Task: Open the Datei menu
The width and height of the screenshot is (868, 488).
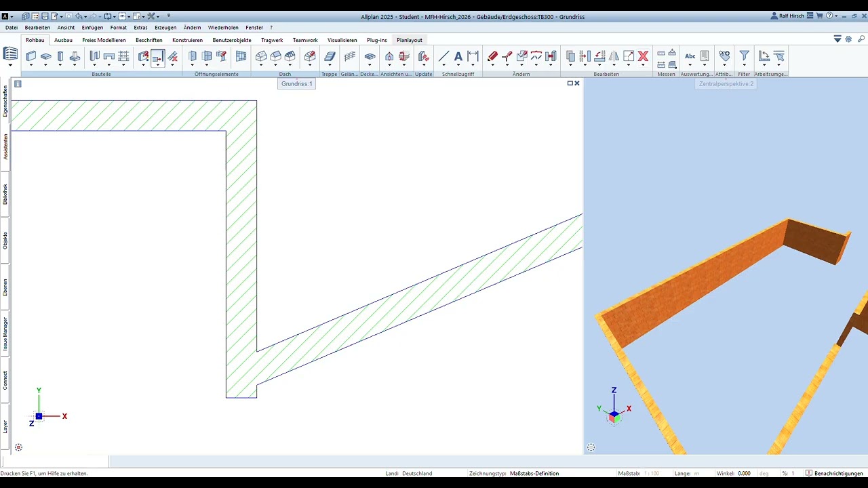Action: pyautogui.click(x=12, y=28)
